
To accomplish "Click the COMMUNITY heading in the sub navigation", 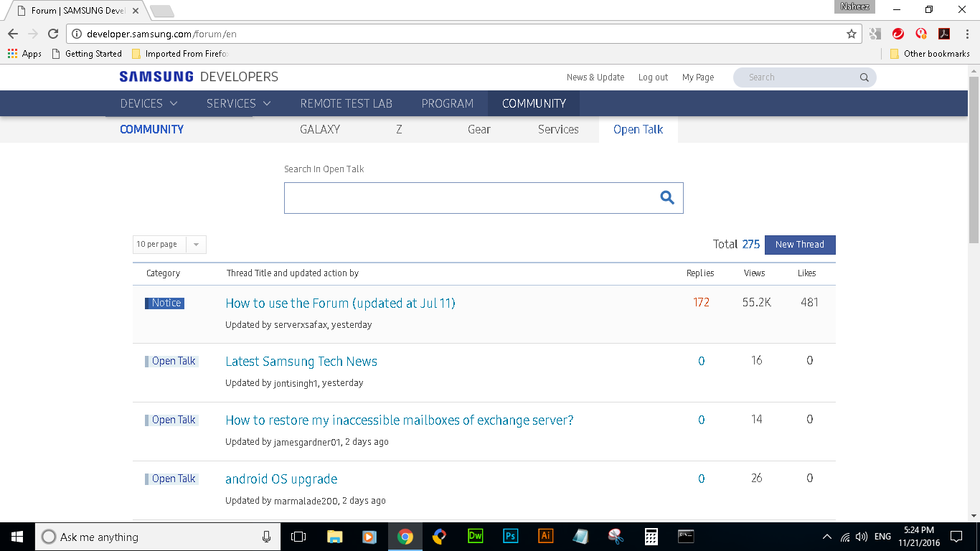I will tap(152, 129).
